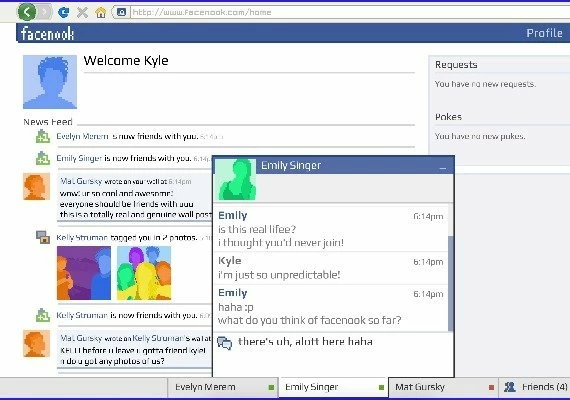Click the stop loading X icon
570x400 pixels.
point(83,12)
